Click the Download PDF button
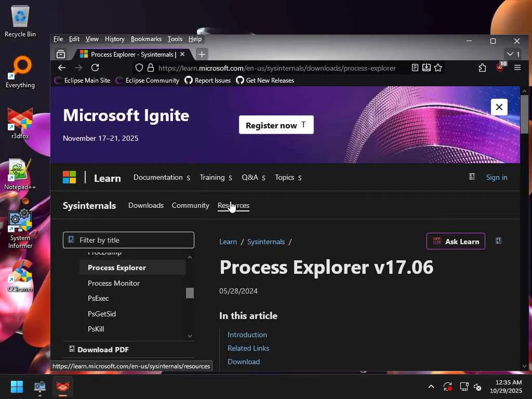Viewport: 532px width, 399px height. coord(99,350)
